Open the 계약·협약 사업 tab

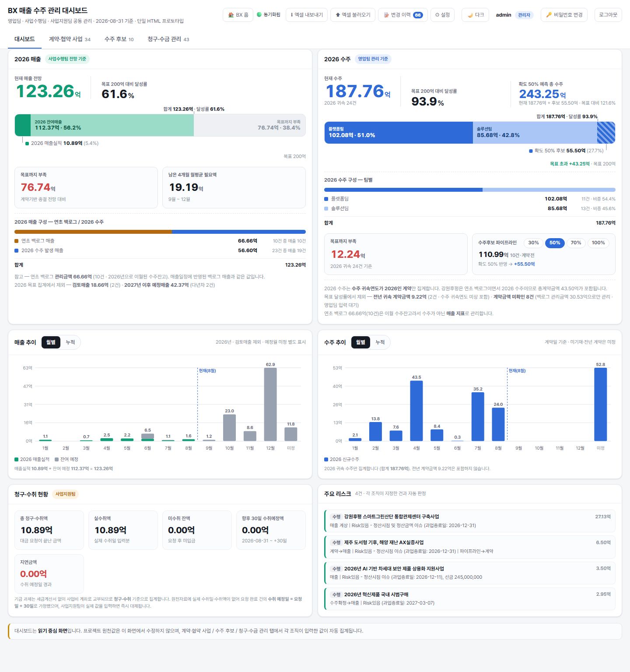click(x=70, y=39)
